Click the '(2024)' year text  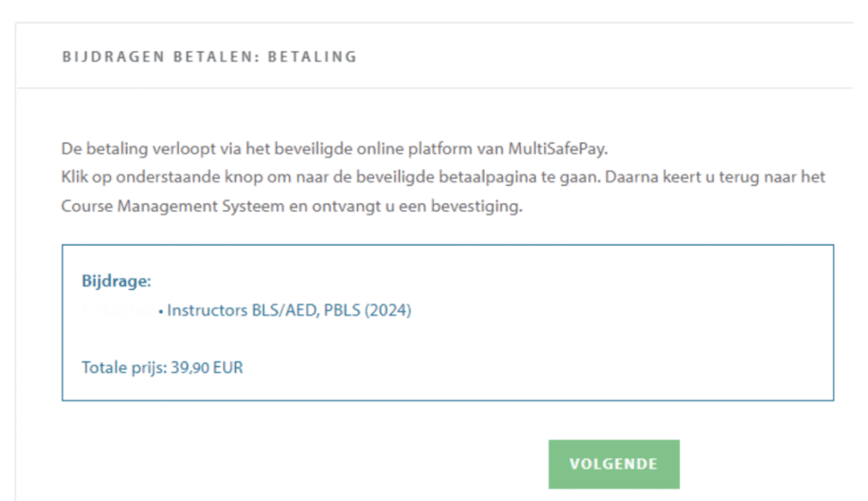coord(389,310)
